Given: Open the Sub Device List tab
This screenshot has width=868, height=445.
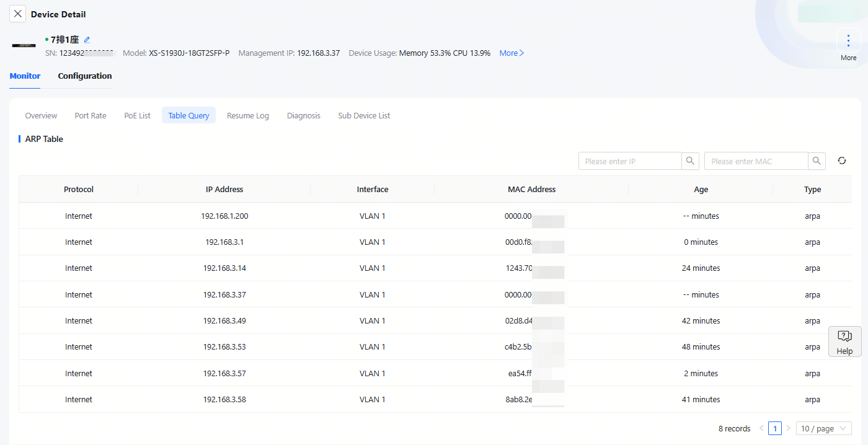Looking at the screenshot, I should [x=364, y=116].
